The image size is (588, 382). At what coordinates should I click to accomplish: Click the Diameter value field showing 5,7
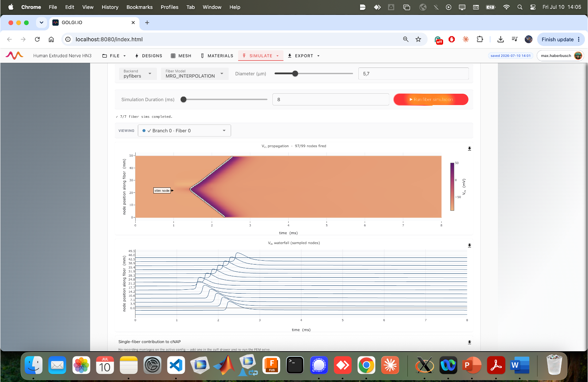coord(413,74)
